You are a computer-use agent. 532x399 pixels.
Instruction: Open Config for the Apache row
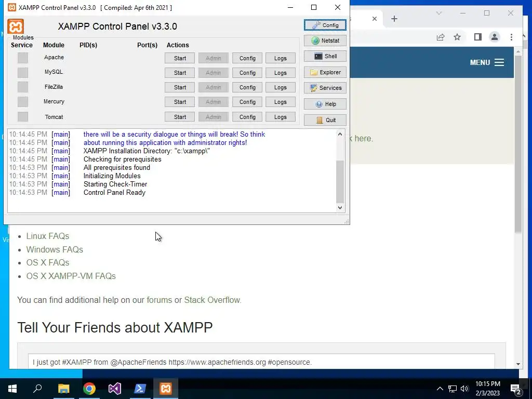247,58
